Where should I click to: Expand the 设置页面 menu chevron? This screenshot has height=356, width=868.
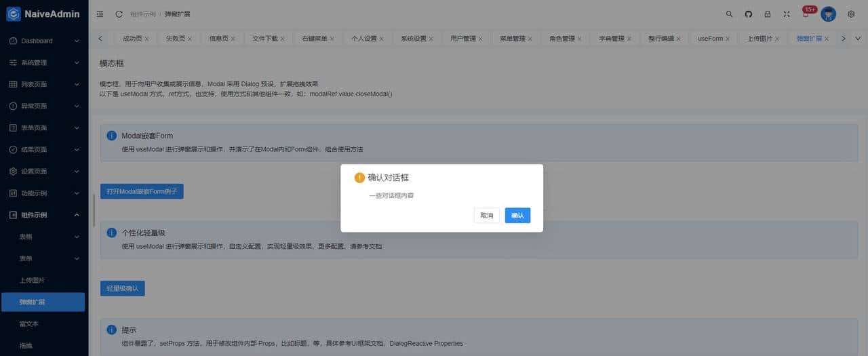(x=77, y=171)
